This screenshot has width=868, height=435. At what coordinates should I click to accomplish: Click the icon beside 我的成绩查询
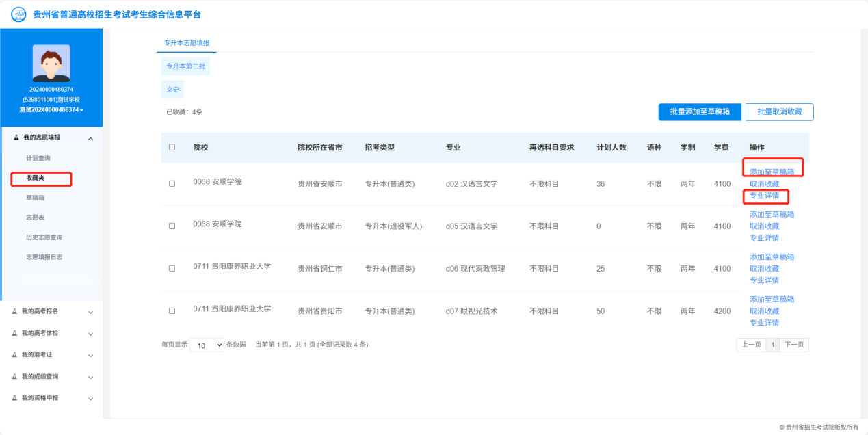15,376
